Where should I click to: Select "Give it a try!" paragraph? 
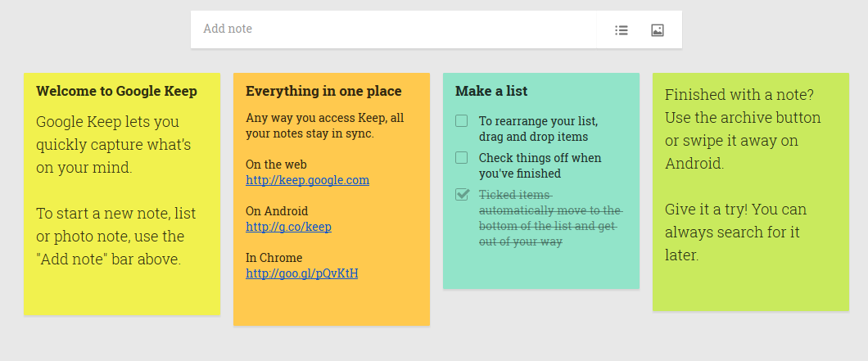(x=735, y=232)
